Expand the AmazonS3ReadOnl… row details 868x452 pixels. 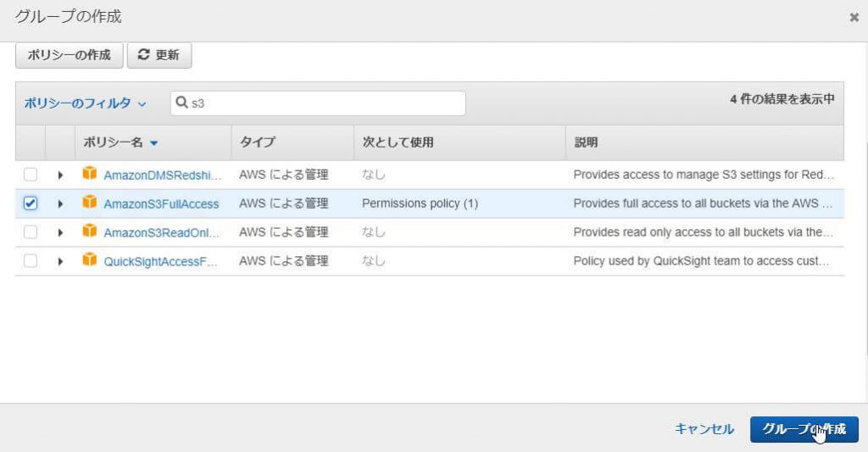point(60,232)
